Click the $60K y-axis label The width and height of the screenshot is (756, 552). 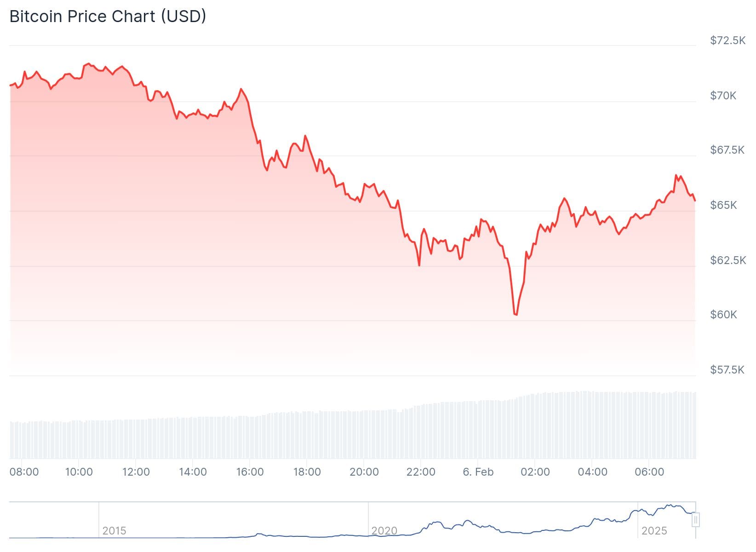click(723, 315)
